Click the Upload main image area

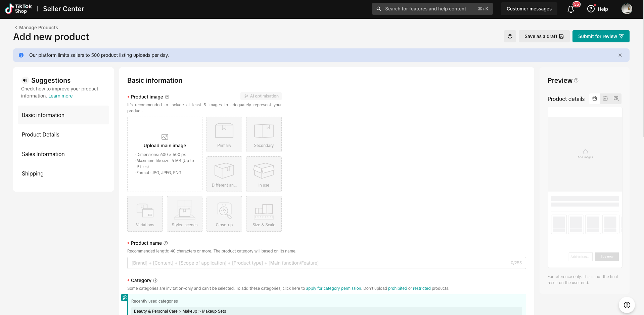tap(165, 154)
